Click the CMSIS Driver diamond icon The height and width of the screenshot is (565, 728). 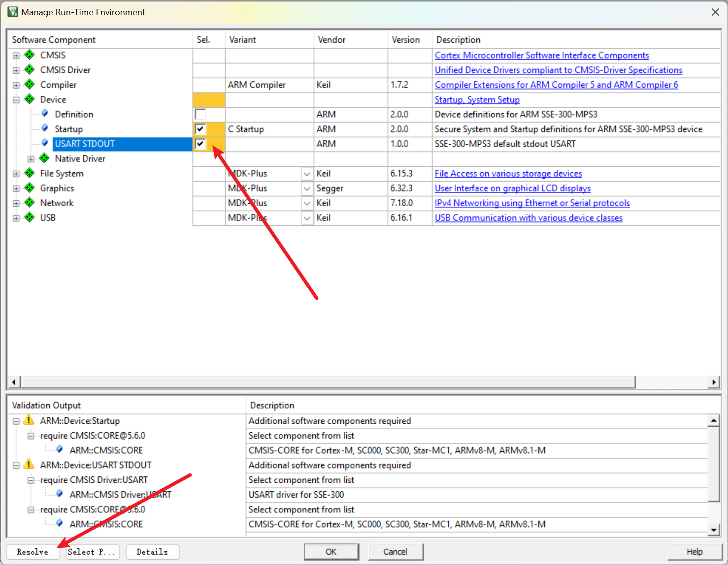[x=30, y=69]
